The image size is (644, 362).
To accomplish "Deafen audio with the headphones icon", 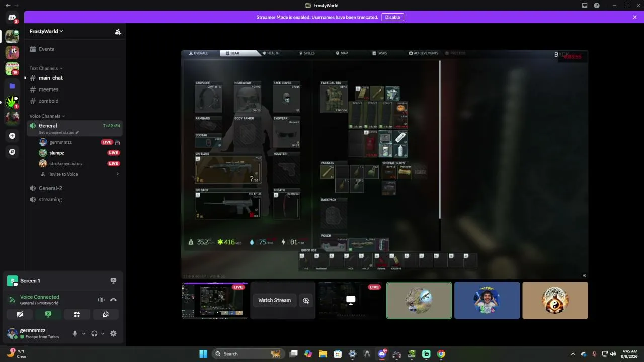I will pos(94,333).
